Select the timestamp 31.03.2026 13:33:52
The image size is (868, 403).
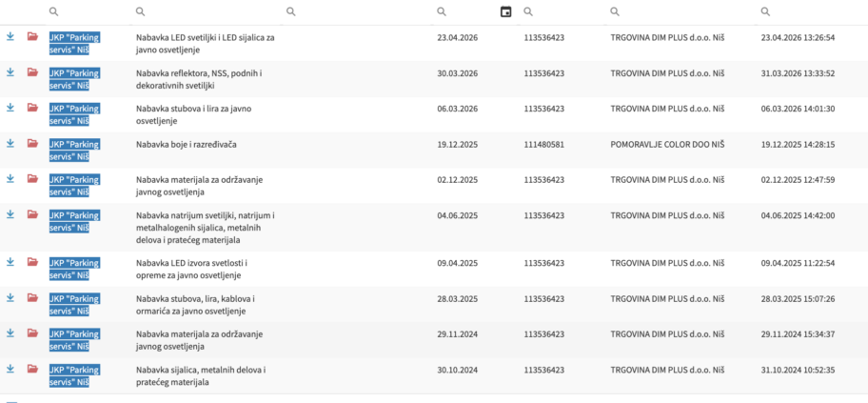click(x=798, y=73)
